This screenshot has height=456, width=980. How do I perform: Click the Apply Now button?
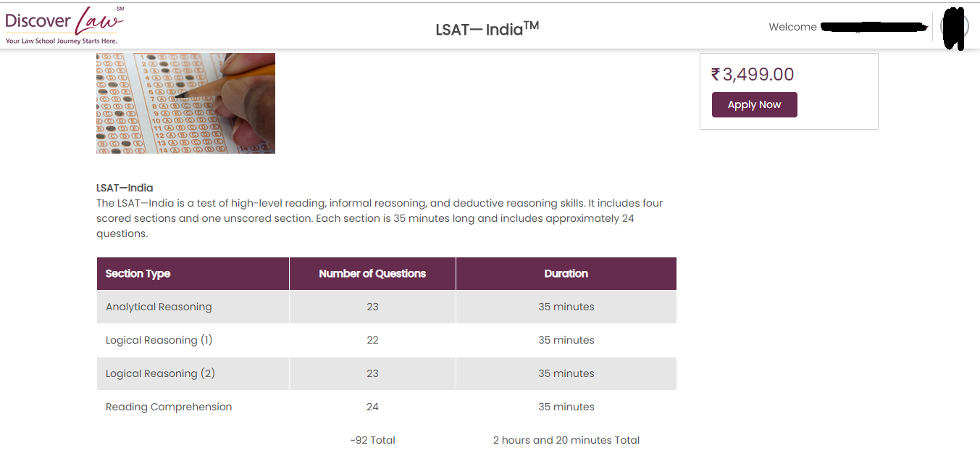754,104
